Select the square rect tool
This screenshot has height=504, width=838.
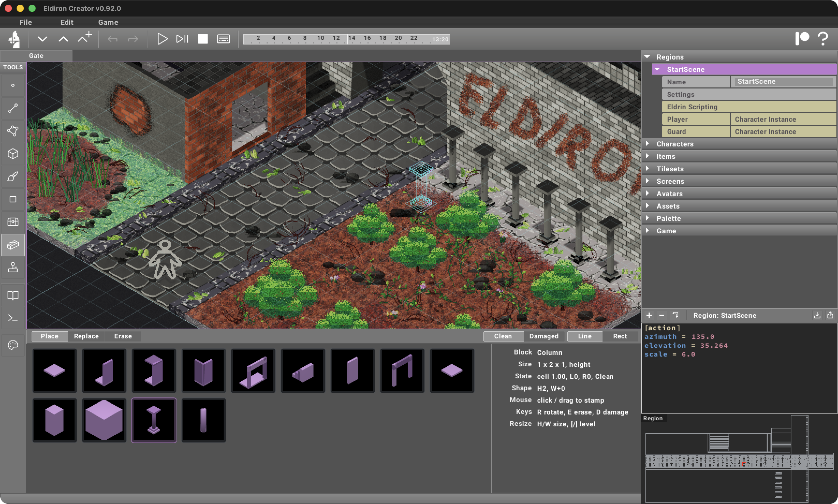(13, 199)
